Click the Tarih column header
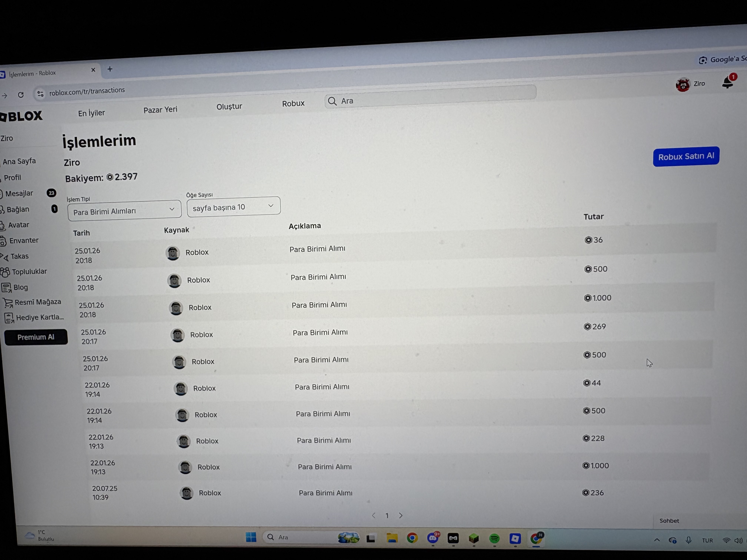 81,233
